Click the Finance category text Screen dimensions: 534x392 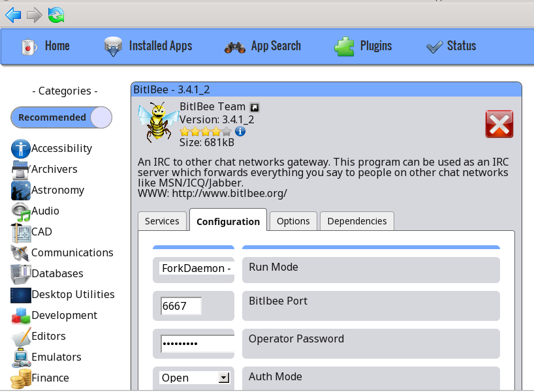pos(50,378)
